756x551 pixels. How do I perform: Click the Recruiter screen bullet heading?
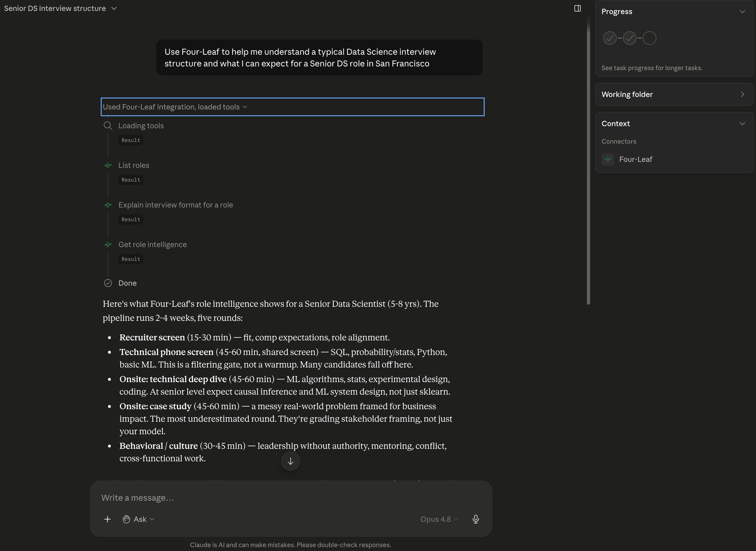152,338
